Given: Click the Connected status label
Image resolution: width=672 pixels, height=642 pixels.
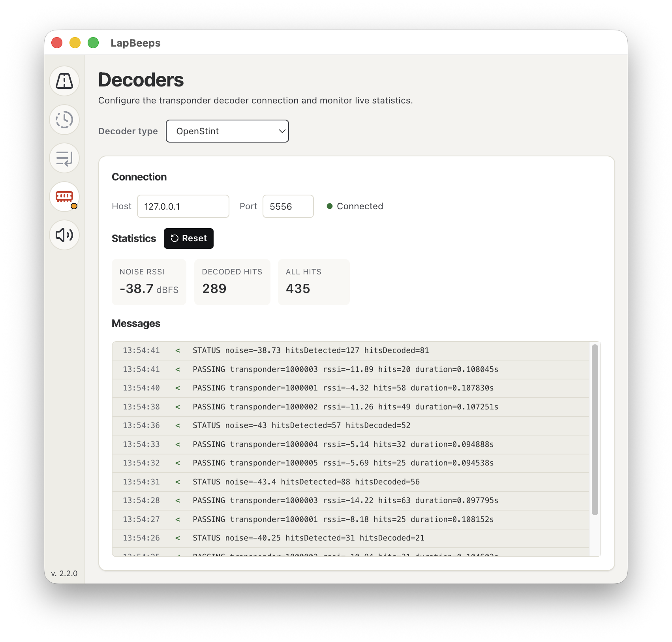Looking at the screenshot, I should (360, 206).
